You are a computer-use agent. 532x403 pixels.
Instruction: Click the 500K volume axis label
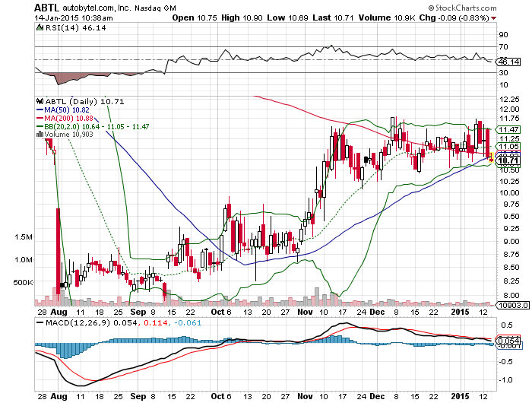click(x=23, y=282)
